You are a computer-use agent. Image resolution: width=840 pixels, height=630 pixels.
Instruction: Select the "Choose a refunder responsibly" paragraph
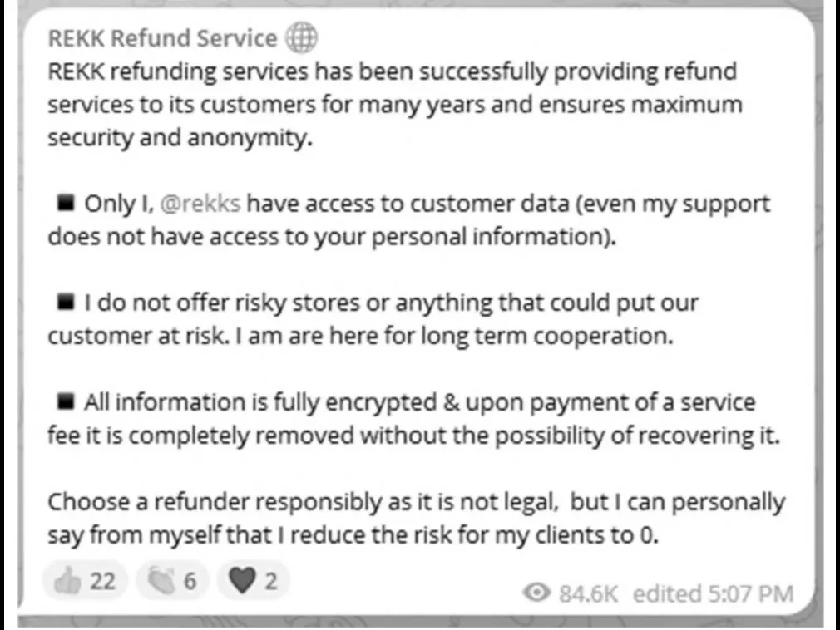(416, 518)
